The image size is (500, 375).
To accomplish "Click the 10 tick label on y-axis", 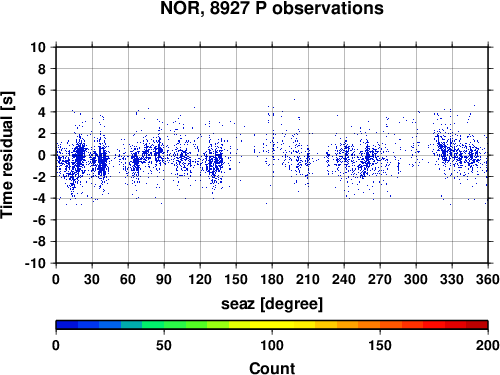I will [38, 47].
